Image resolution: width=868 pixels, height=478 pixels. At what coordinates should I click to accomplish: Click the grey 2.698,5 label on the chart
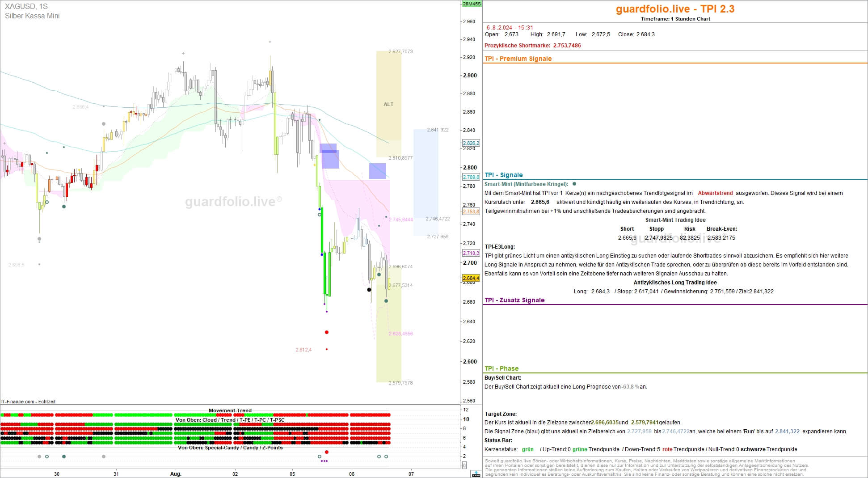(17, 265)
